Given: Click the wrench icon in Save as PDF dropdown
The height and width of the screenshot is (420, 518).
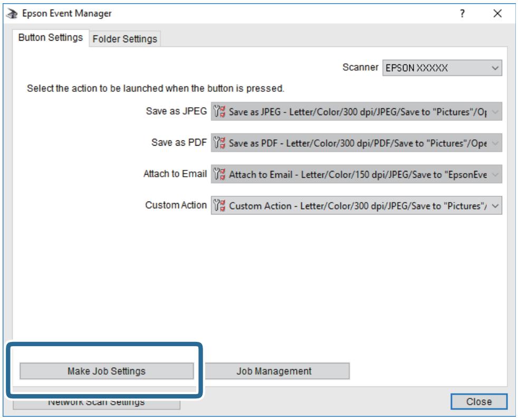Looking at the screenshot, I should (219, 143).
